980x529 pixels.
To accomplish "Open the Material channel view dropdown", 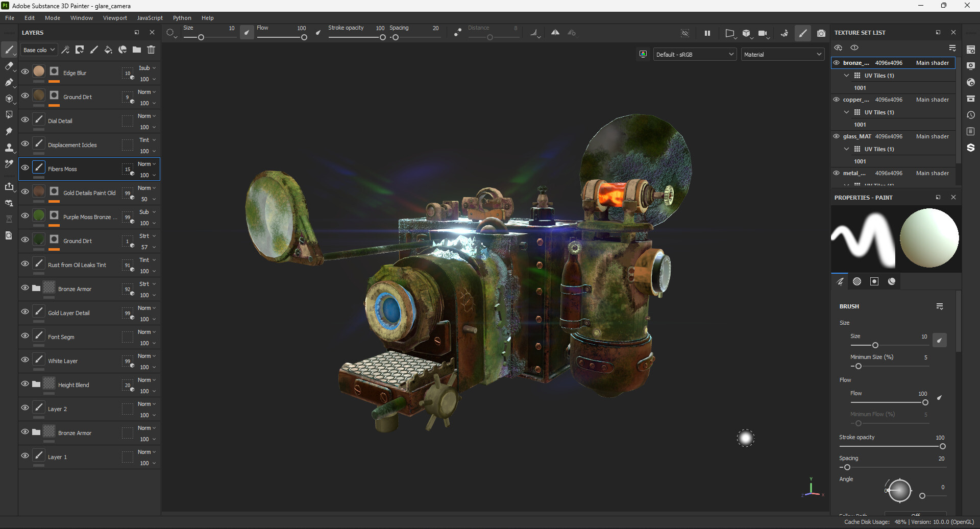I will [x=782, y=54].
